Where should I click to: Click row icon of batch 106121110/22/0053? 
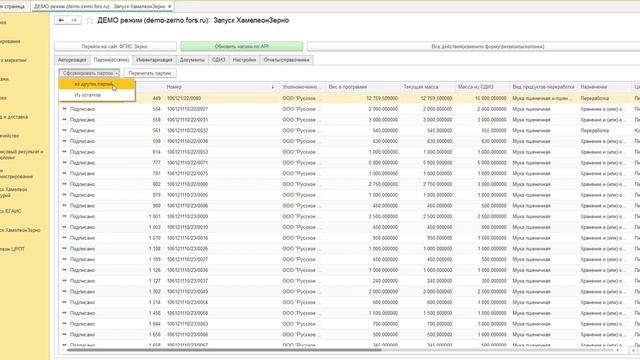click(64, 152)
